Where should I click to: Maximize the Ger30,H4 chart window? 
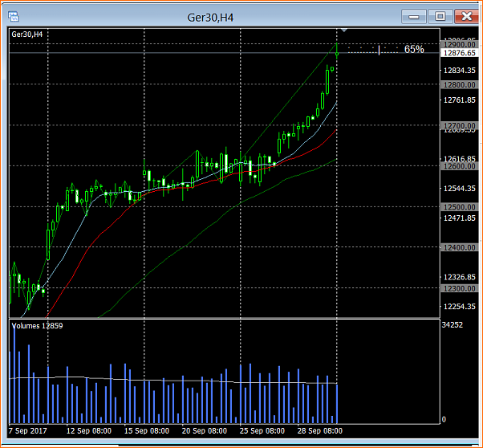click(440, 17)
